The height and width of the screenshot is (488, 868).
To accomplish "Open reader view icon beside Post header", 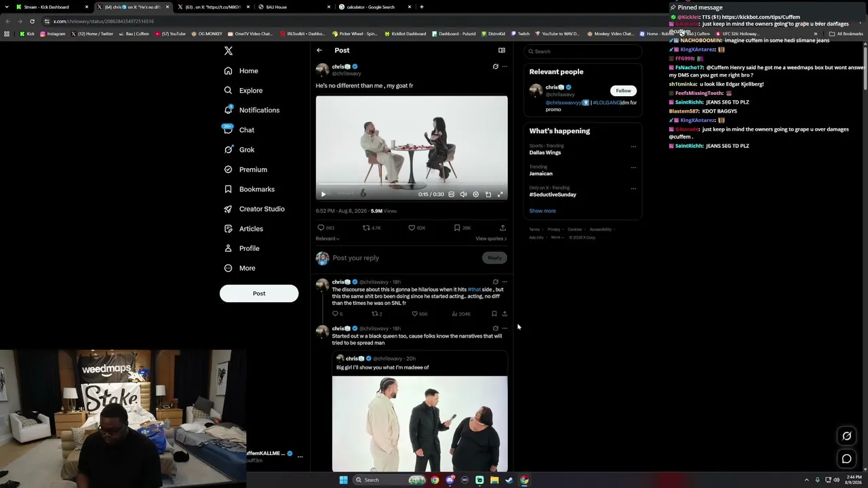I will 502,50.
